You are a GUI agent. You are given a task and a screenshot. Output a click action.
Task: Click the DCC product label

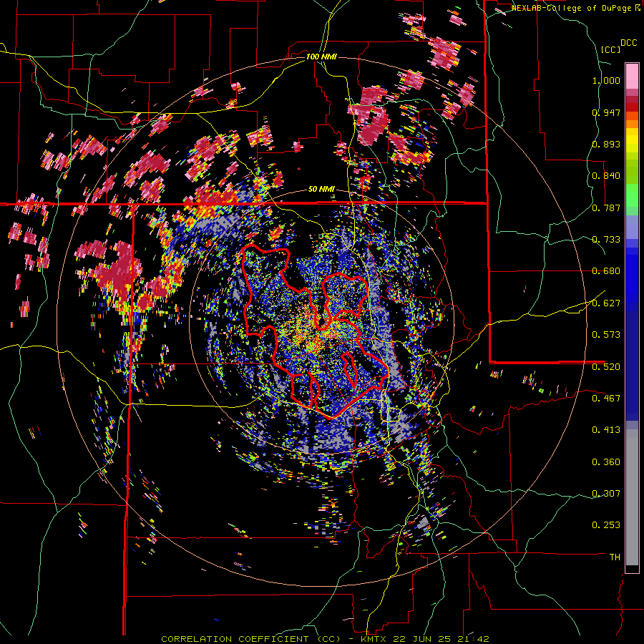629,43
